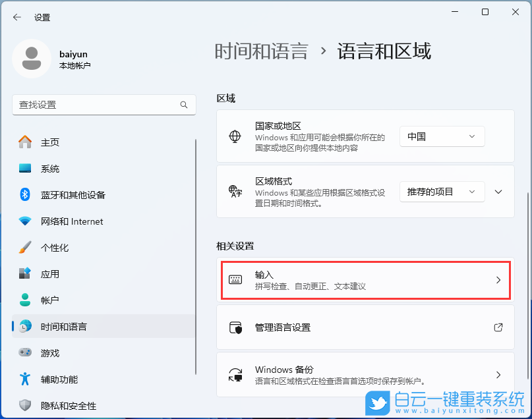Expand the 区域格式 details chevron
This screenshot has height=419, width=532.
(499, 192)
